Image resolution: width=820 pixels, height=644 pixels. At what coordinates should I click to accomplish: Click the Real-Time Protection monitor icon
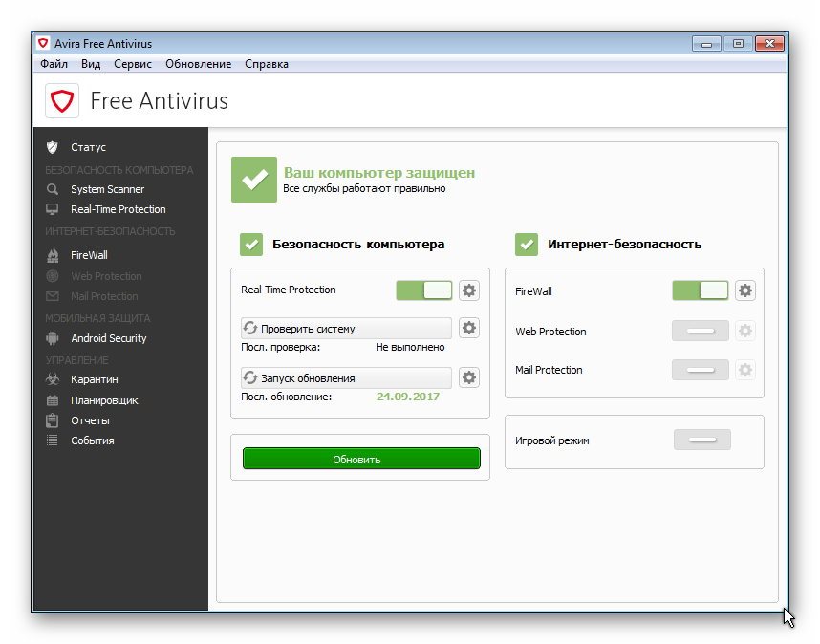coord(53,209)
